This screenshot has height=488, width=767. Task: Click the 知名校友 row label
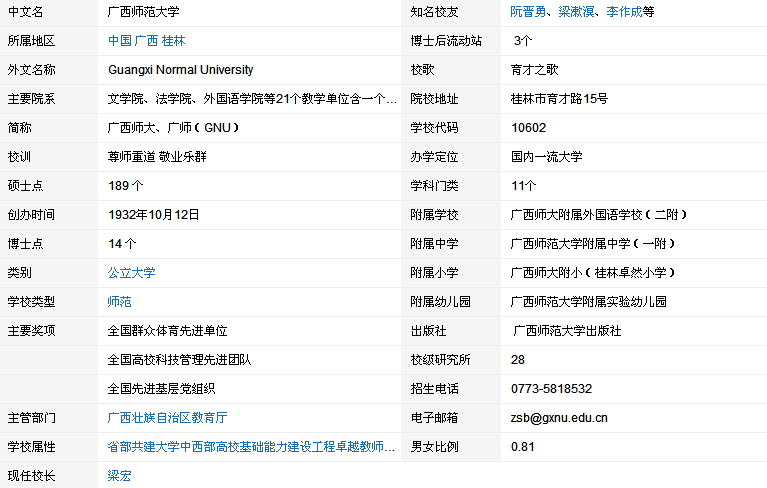pos(434,12)
